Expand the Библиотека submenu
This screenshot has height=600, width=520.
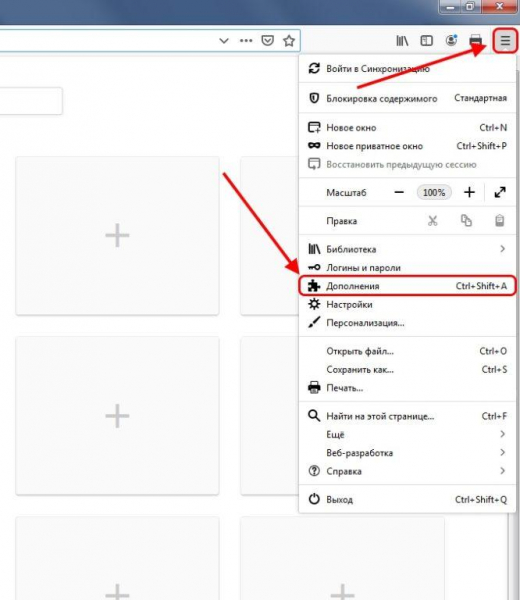(x=408, y=249)
